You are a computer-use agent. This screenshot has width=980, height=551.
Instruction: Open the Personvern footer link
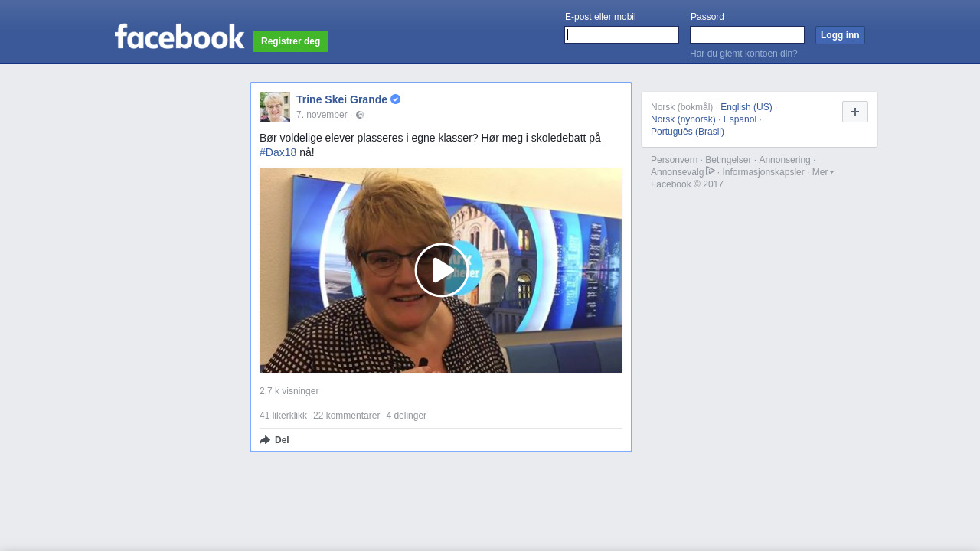click(x=674, y=160)
